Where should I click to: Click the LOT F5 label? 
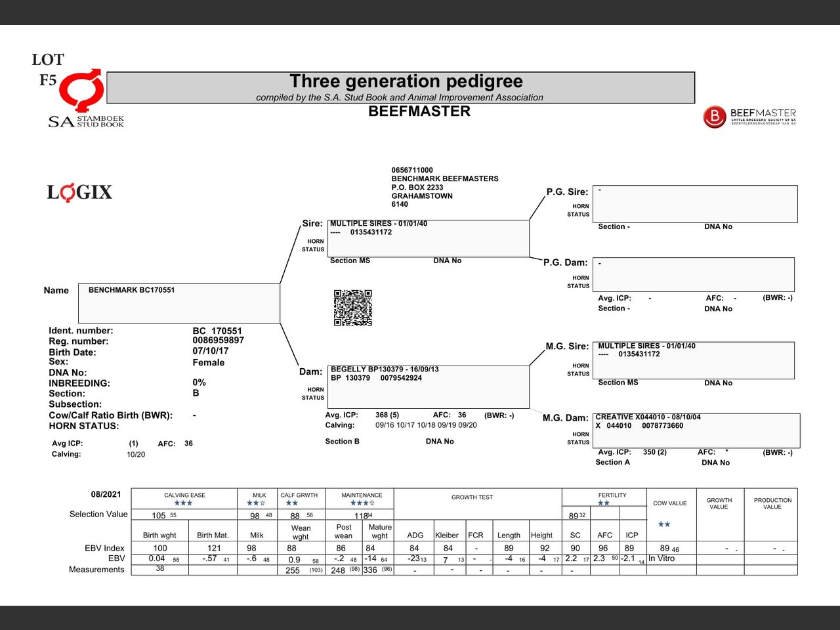click(x=48, y=70)
